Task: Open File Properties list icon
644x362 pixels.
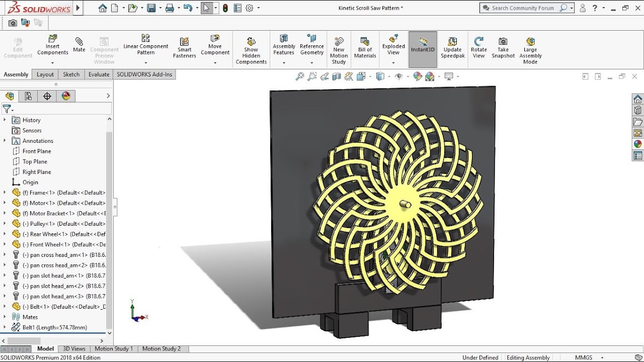Action: [x=237, y=8]
